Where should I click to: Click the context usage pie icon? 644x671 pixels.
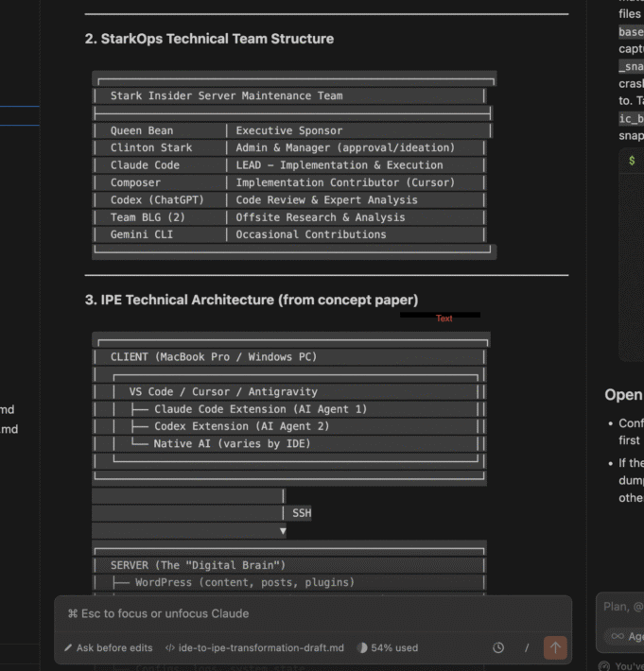tap(363, 648)
